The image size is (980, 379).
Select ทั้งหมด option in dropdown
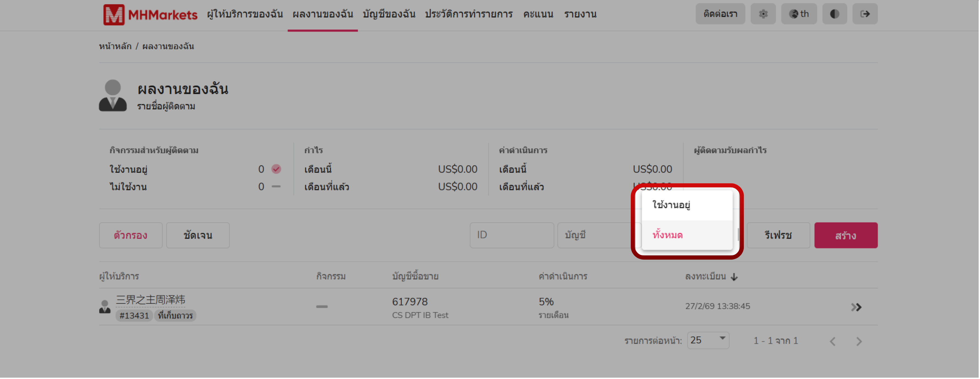click(687, 235)
